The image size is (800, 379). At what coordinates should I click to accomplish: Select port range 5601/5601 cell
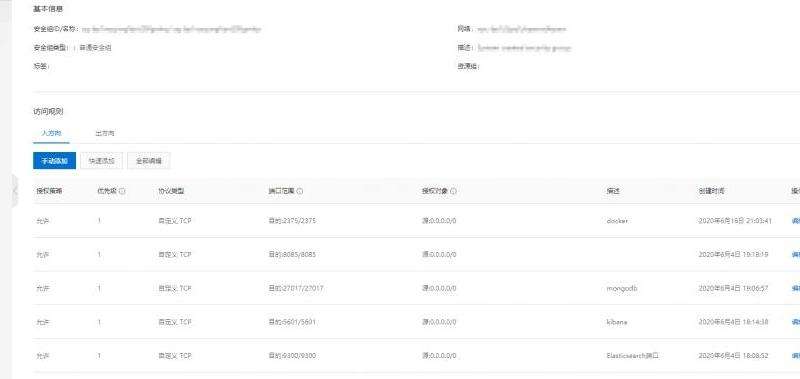[292, 322]
